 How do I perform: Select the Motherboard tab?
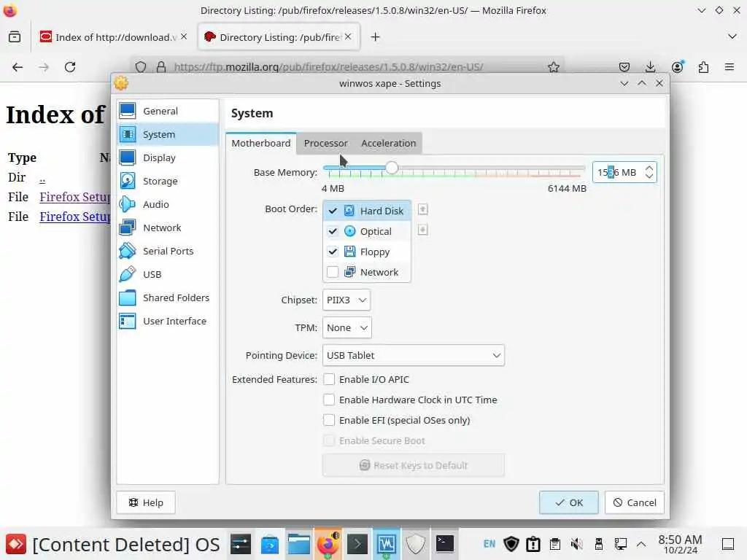pos(261,143)
